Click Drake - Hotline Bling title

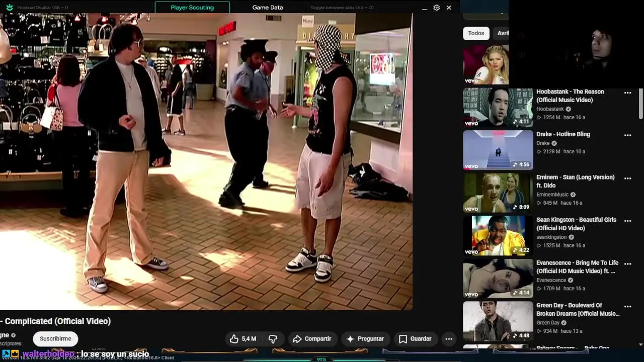click(563, 134)
